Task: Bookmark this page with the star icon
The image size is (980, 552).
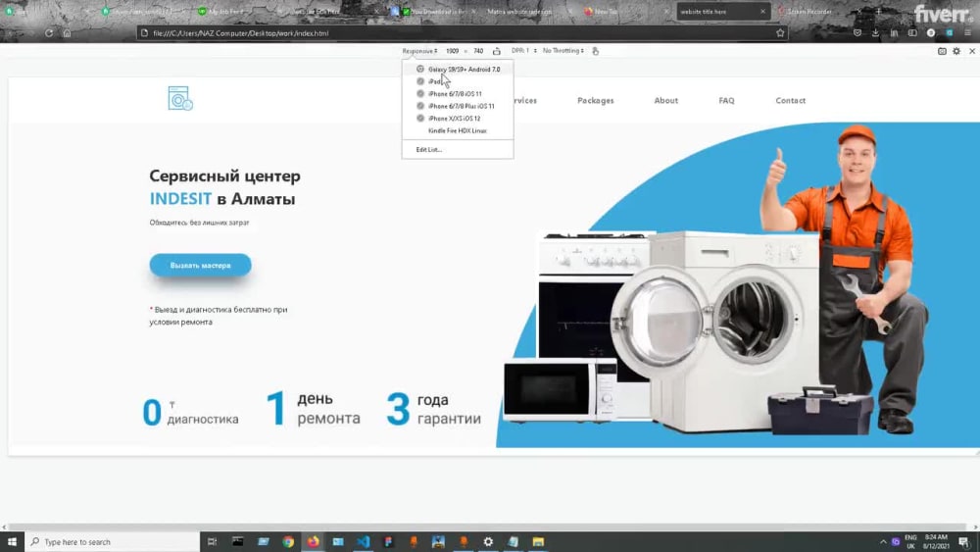Action: tap(780, 33)
